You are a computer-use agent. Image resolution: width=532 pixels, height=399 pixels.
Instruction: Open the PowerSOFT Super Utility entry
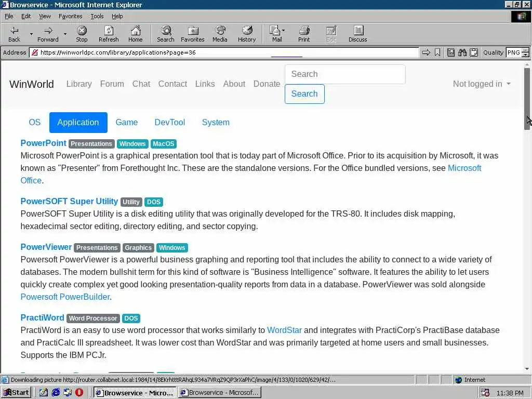[x=69, y=201]
